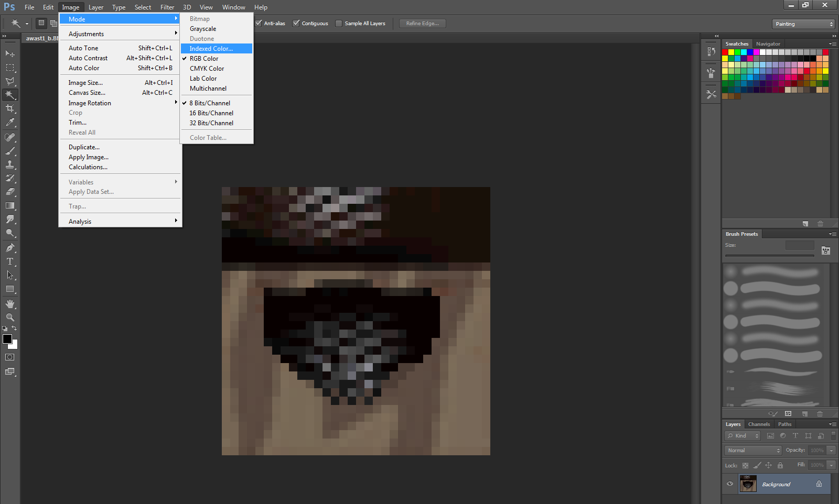The width and height of the screenshot is (839, 504).
Task: Expand the Analysis submenu
Action: [x=121, y=222]
